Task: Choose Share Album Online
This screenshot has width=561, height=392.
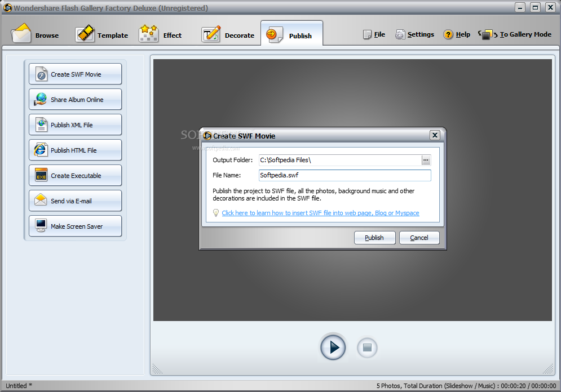Action: coord(75,99)
